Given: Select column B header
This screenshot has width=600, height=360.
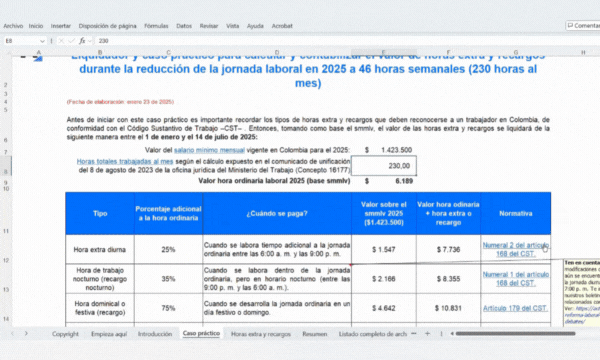Looking at the screenshot, I should [x=100, y=52].
